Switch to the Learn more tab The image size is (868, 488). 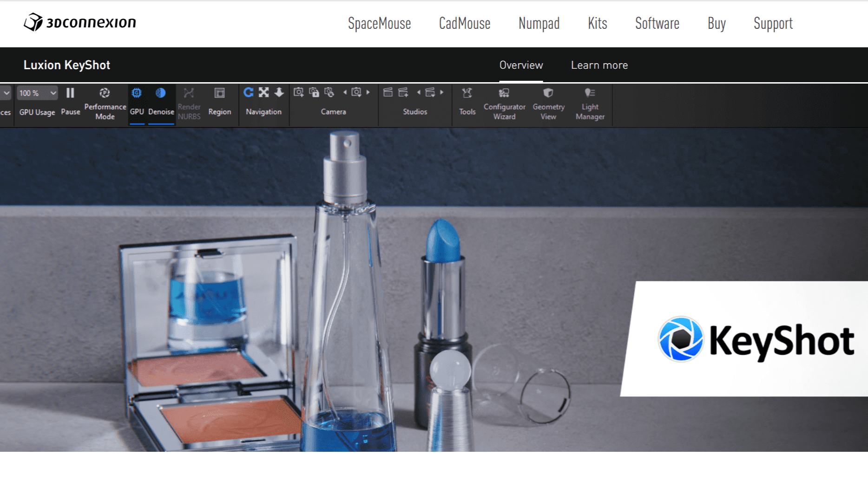click(599, 65)
